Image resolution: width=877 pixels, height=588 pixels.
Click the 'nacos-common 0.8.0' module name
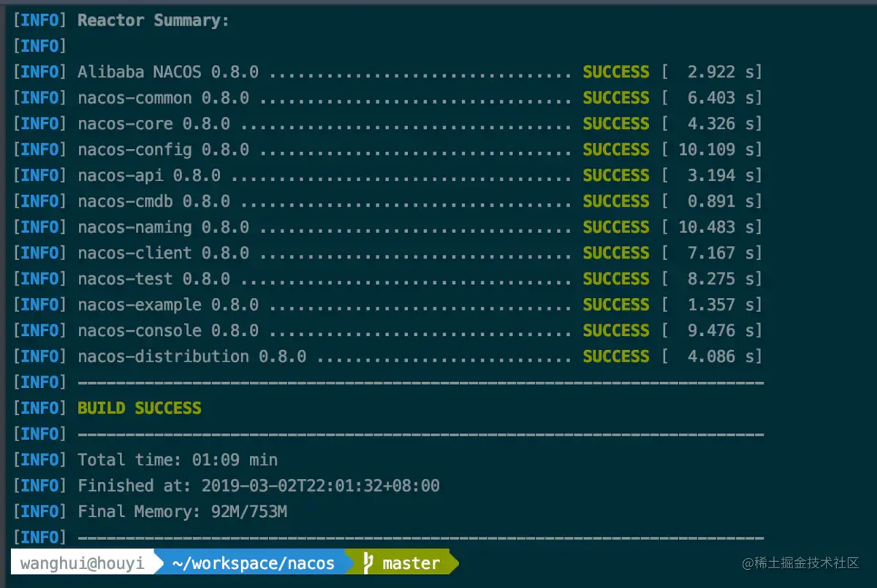(164, 98)
